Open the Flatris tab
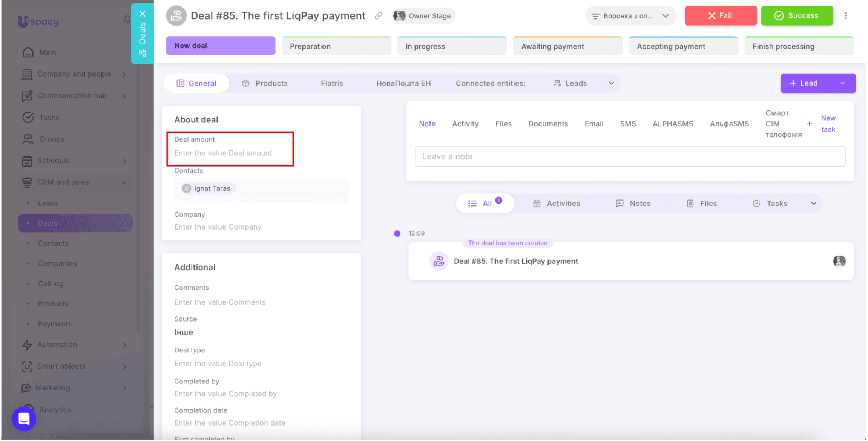 pyautogui.click(x=332, y=83)
